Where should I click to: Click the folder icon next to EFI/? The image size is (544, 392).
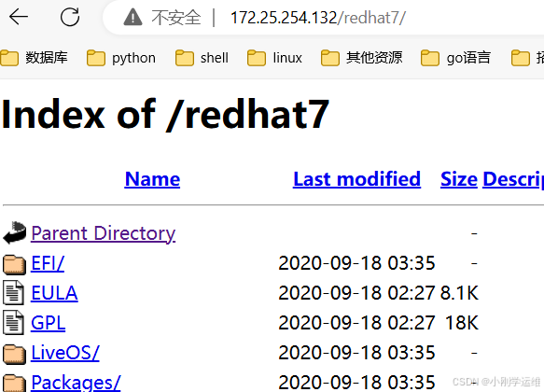(14, 264)
